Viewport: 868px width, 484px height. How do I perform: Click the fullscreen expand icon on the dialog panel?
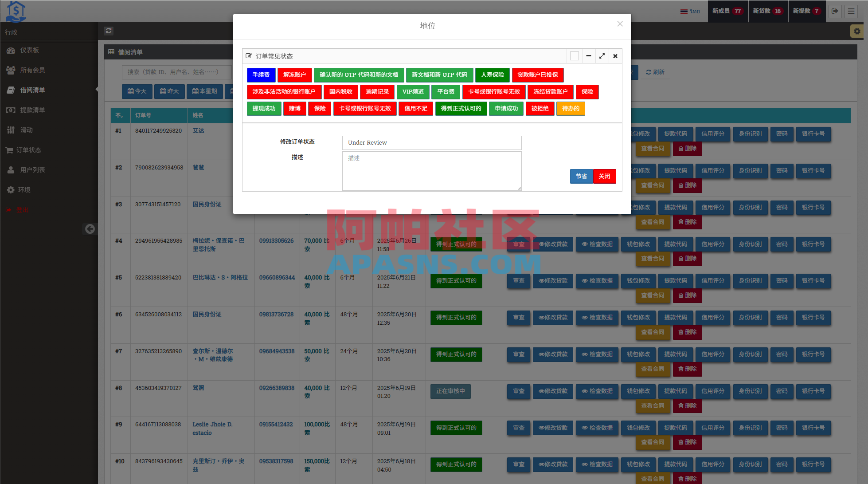(602, 56)
